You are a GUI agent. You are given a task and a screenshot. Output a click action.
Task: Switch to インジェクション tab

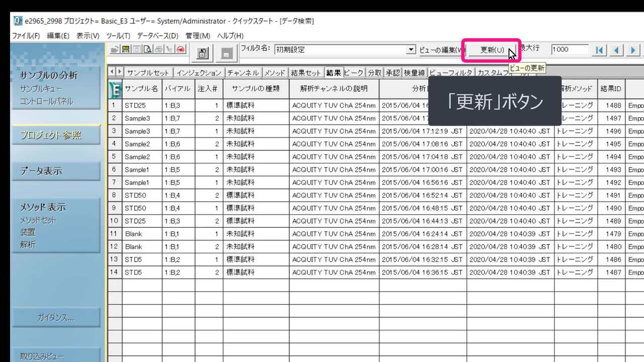[199, 73]
